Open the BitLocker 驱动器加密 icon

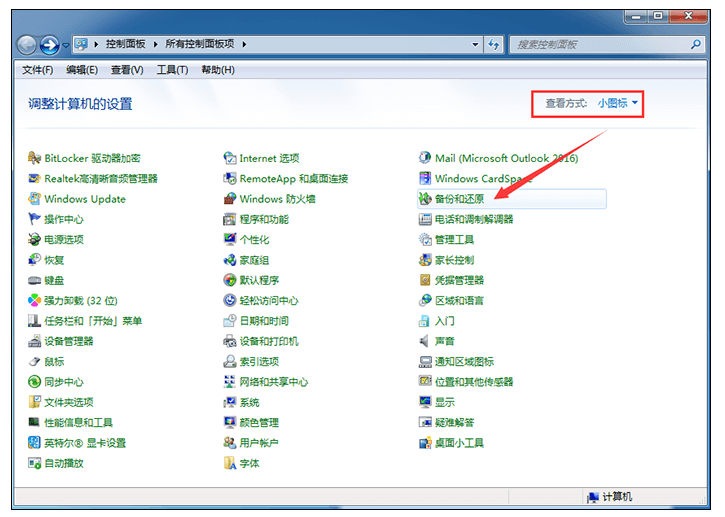[34, 158]
